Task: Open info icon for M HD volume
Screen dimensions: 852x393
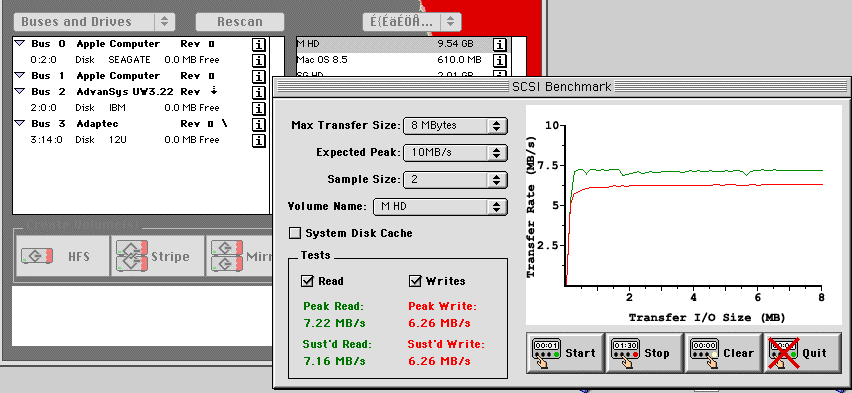Action: 499,44
